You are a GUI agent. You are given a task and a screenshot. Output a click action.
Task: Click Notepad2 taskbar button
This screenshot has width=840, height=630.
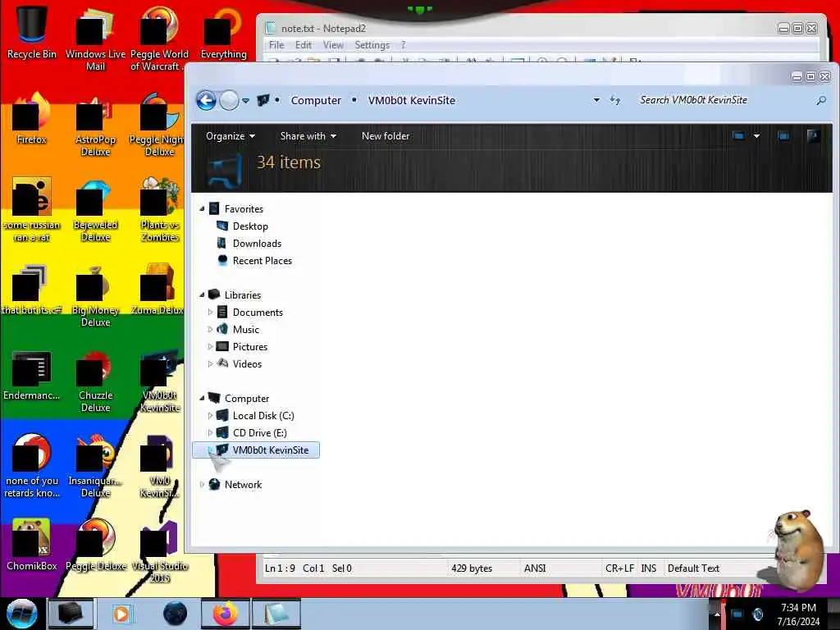point(276,614)
